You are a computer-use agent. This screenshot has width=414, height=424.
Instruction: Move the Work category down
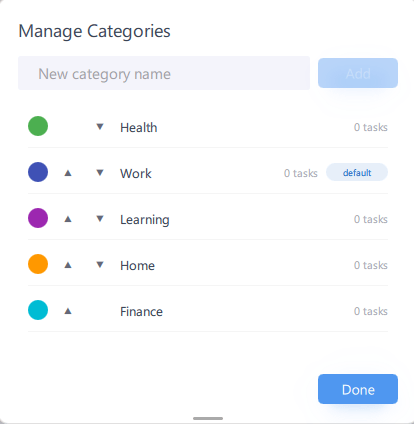click(x=100, y=173)
